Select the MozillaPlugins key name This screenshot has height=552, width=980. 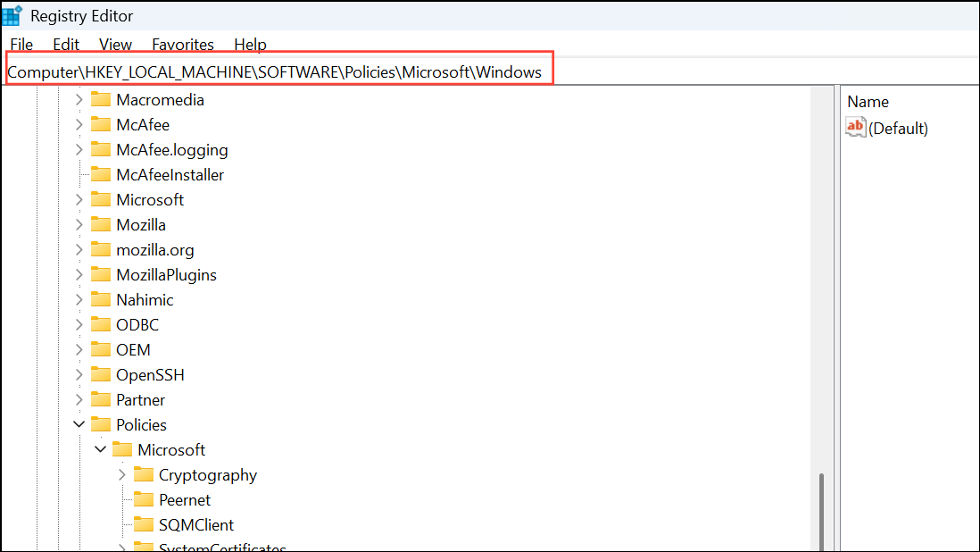point(166,275)
